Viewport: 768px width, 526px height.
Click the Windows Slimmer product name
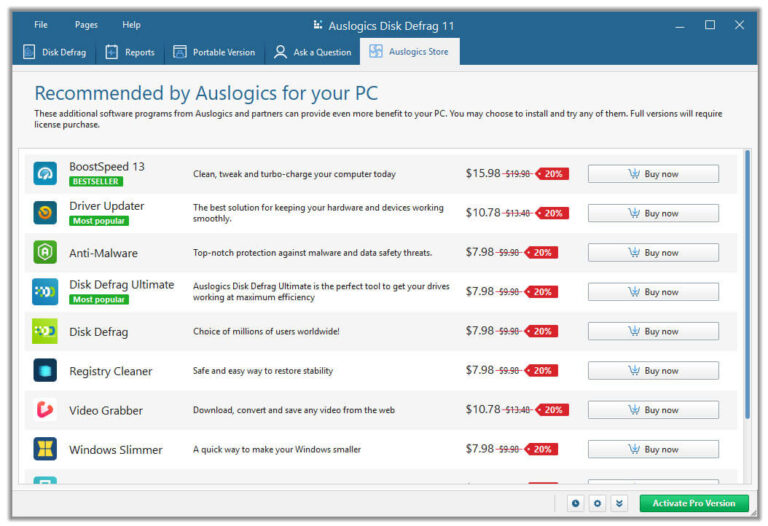click(116, 450)
